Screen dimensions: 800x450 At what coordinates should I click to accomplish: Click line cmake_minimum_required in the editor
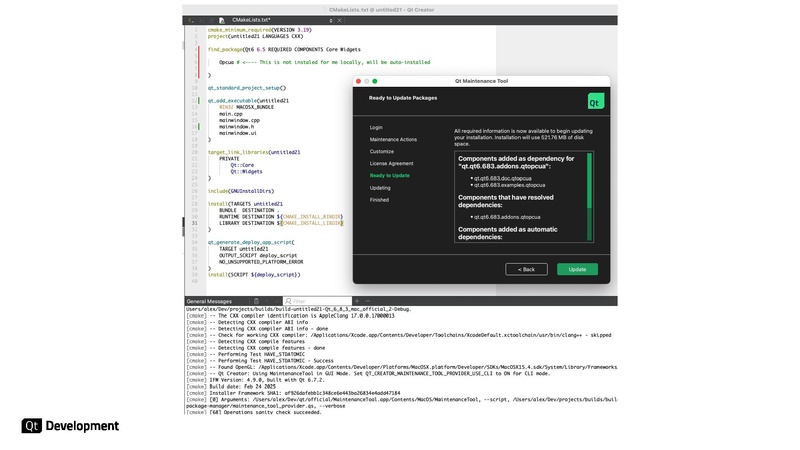[260, 30]
